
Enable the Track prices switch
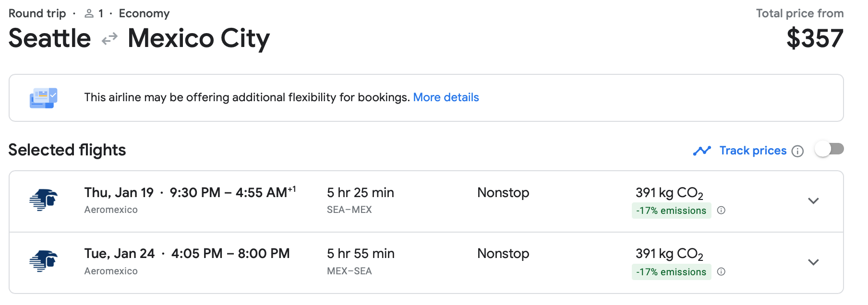829,150
